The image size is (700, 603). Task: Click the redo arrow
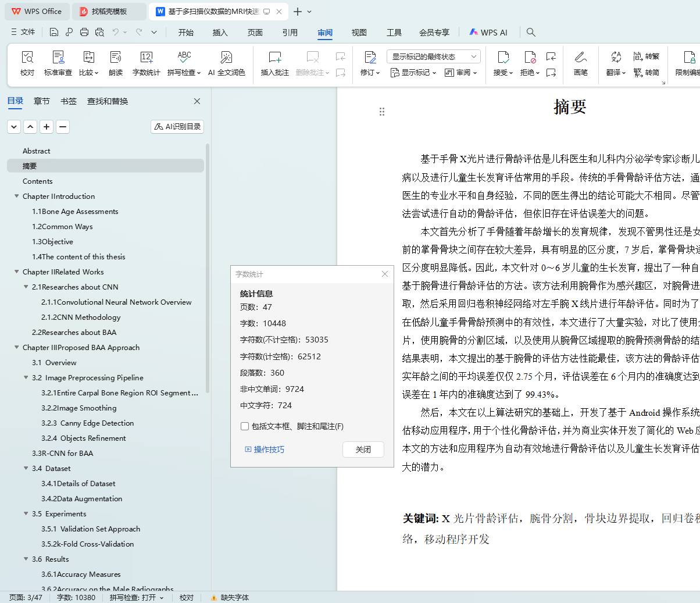point(139,32)
